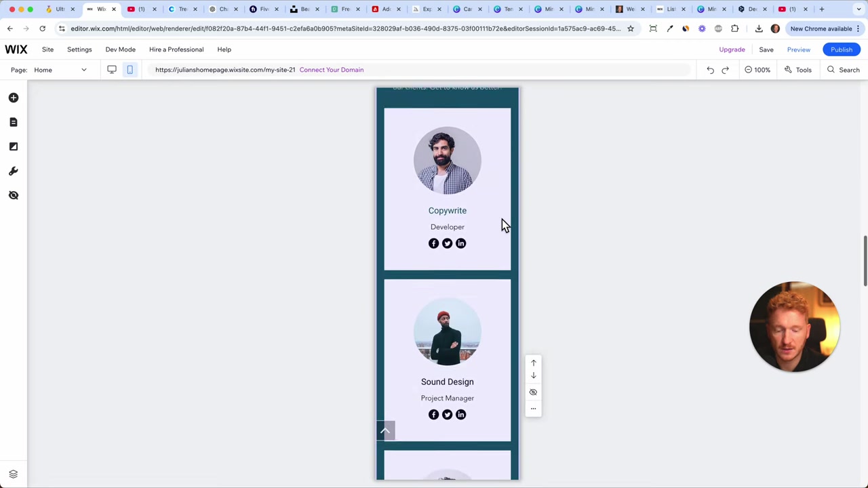Viewport: 868px width, 488px height.
Task: Open the Hire a Professional menu
Action: 176,49
